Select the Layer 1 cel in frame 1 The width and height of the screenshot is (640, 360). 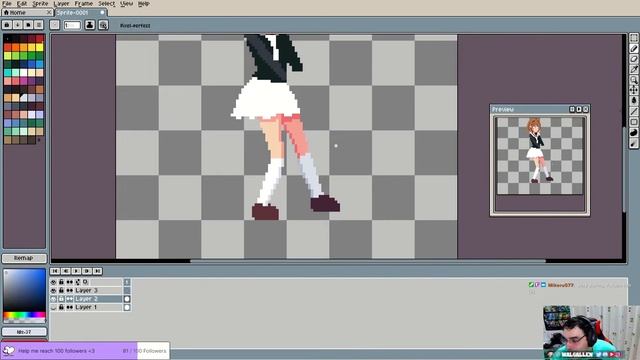(x=127, y=307)
